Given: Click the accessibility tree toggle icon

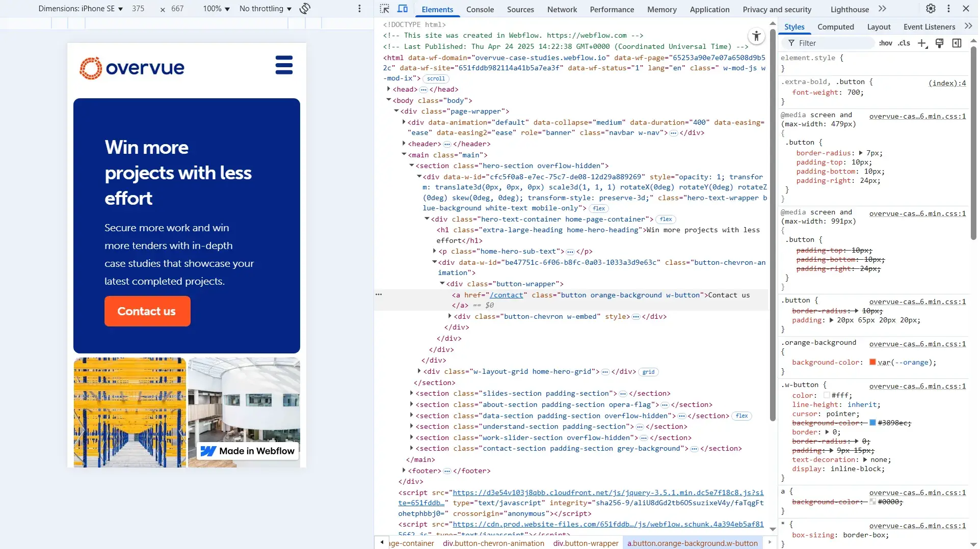Looking at the screenshot, I should 756,36.
